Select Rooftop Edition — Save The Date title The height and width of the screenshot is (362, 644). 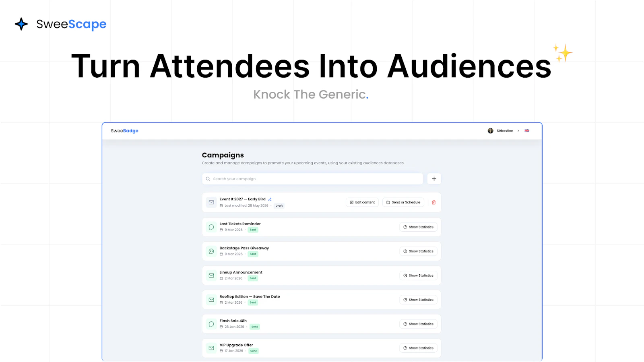pyautogui.click(x=250, y=296)
